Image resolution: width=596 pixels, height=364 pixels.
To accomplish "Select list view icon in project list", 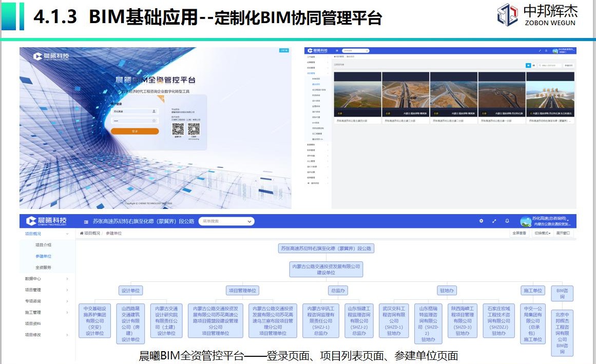I will point(534,65).
